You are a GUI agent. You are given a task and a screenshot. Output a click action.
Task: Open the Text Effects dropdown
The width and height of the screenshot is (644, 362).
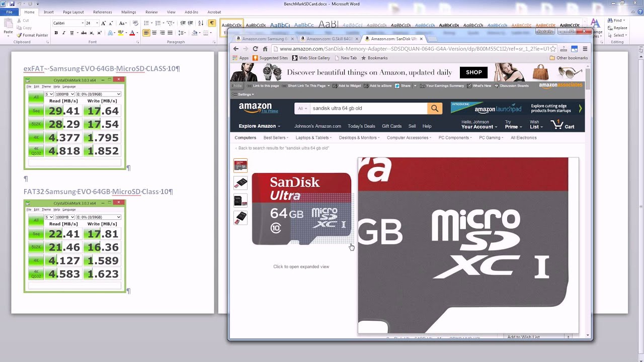click(x=111, y=33)
